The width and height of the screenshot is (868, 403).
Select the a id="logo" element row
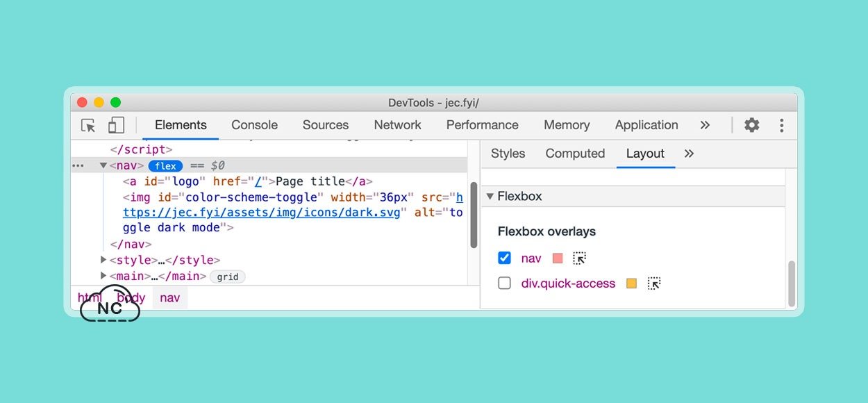248,181
